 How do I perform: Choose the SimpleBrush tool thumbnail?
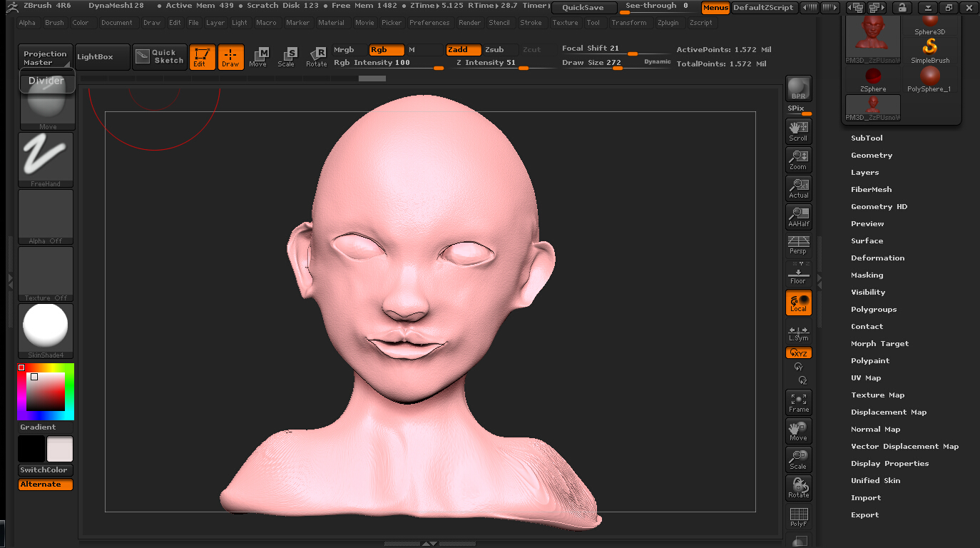coord(930,52)
